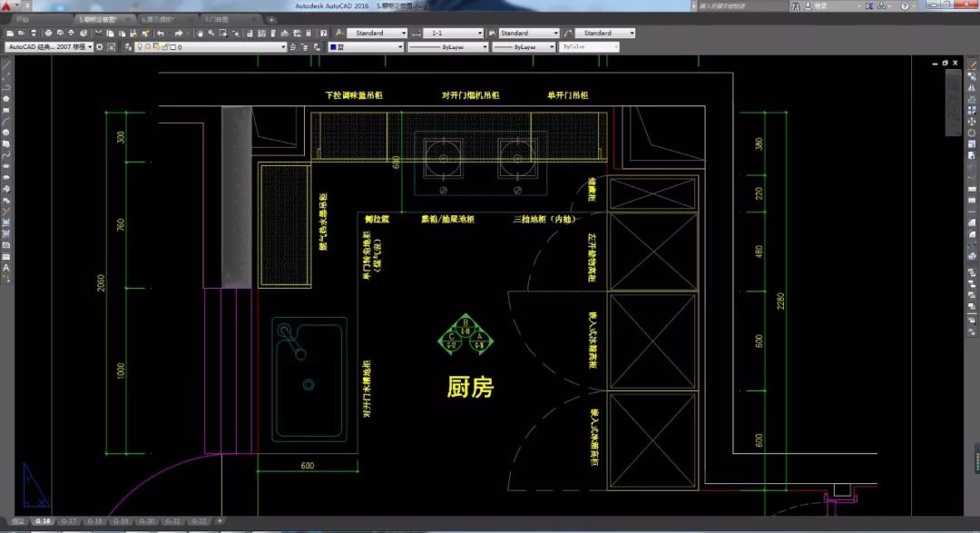This screenshot has height=533, width=980.
Task: Click the Undo arrow in the toolbar
Action: pos(161,34)
